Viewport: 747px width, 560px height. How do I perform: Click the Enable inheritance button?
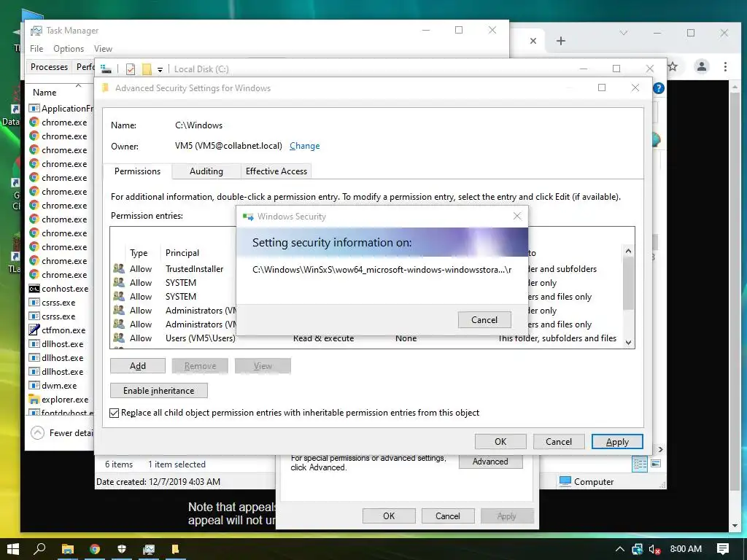point(158,391)
